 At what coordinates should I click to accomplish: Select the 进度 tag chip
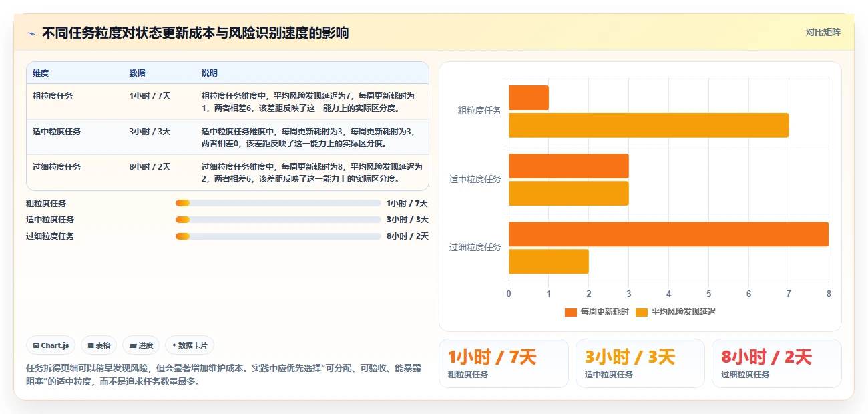pyautogui.click(x=141, y=345)
